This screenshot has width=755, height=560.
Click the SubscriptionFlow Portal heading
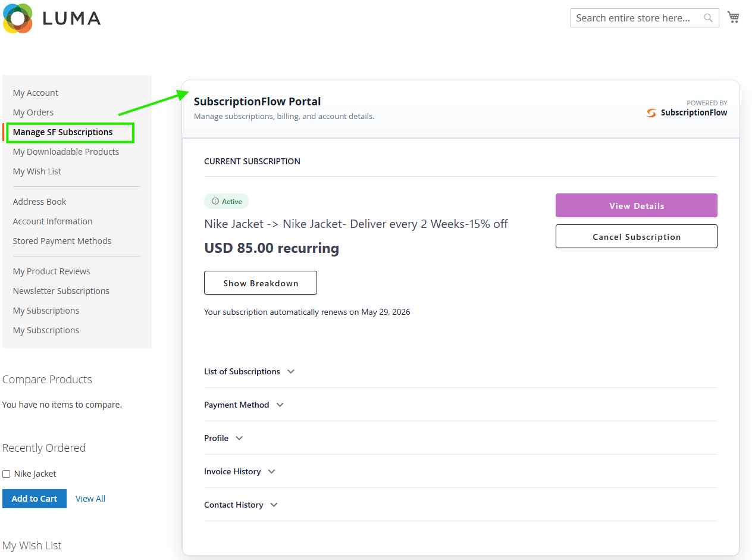[x=258, y=102]
